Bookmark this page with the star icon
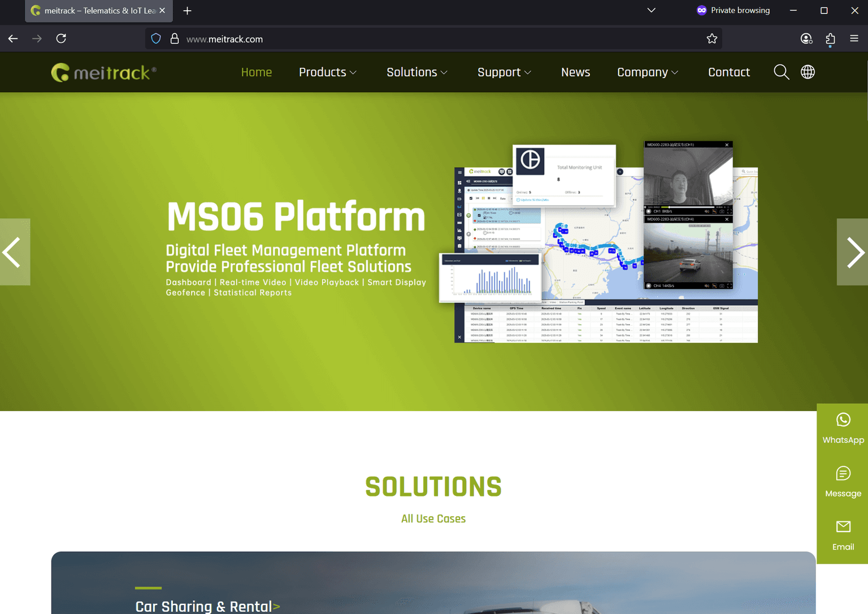Screen dimensions: 868x614 [x=711, y=38]
